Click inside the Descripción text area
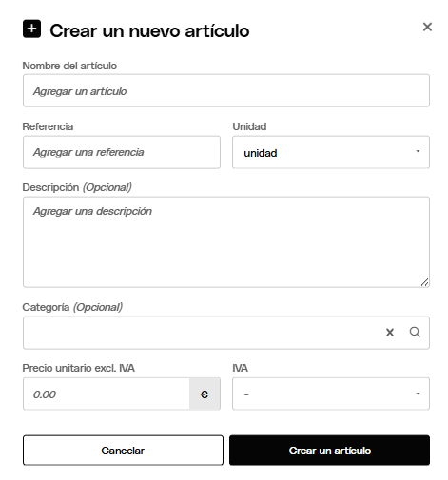 [x=226, y=242]
